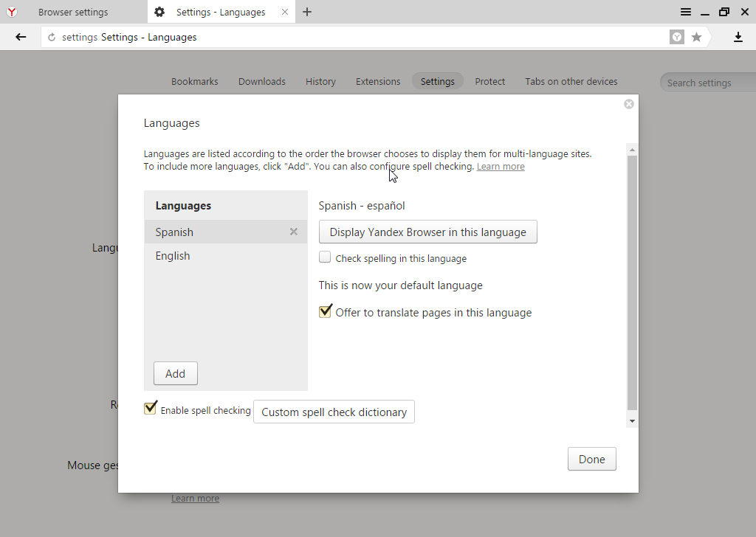Open Tabs on other devices section

click(x=571, y=81)
